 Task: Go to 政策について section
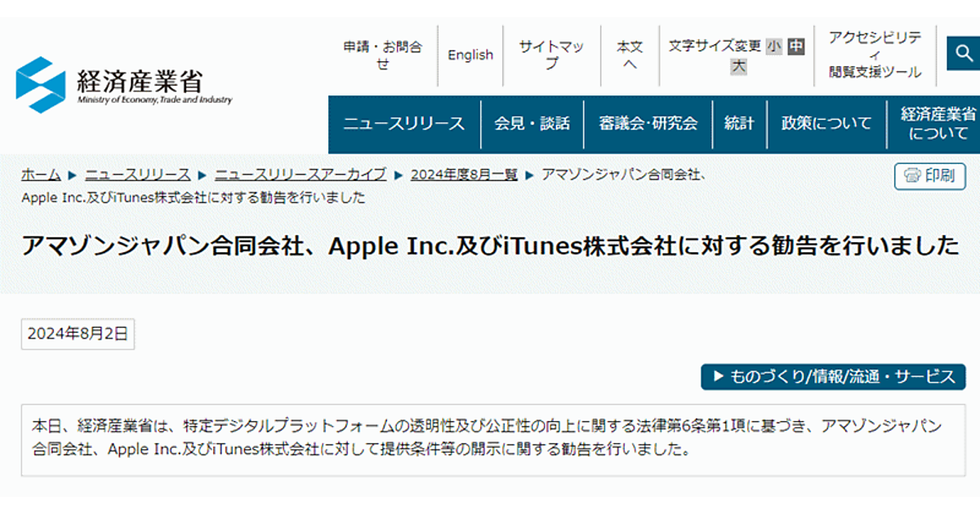coord(826,124)
